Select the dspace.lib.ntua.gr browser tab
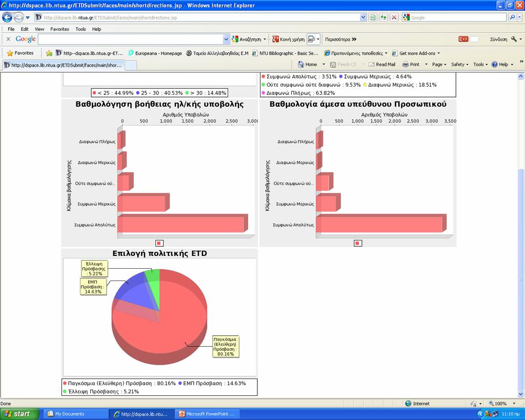Image resolution: width=525 pixels, height=420 pixels. pos(64,65)
